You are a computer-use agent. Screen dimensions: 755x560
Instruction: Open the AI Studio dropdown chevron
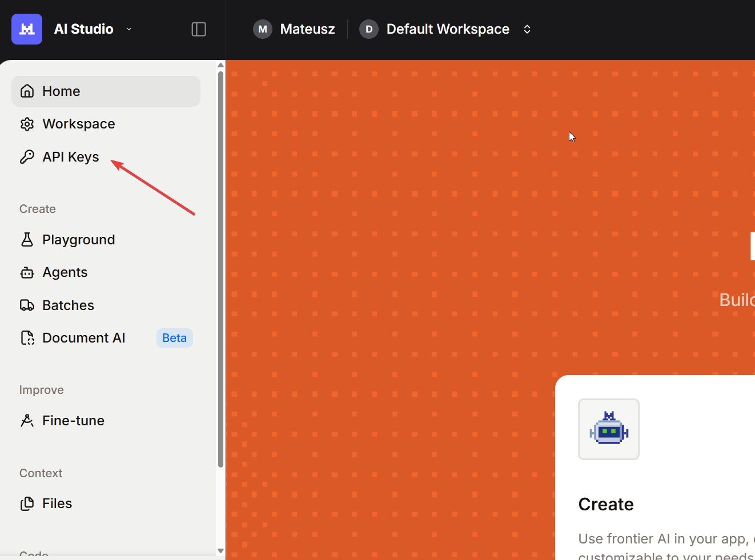(x=129, y=29)
